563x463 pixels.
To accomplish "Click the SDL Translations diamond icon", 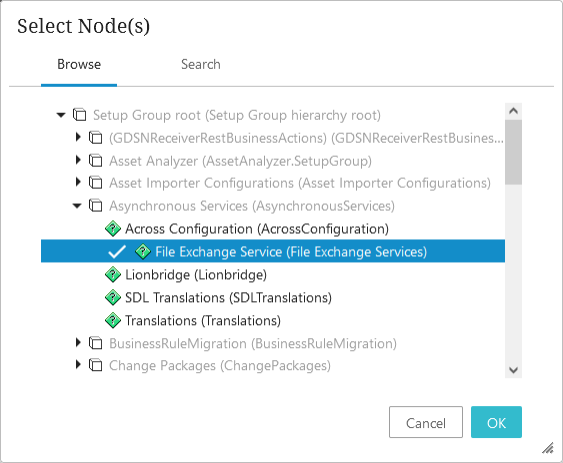I will 113,298.
